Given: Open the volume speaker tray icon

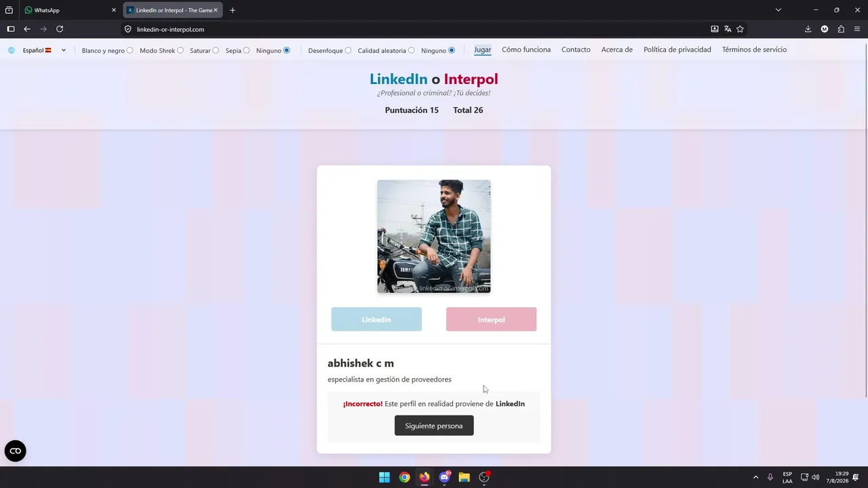Looking at the screenshot, I should 816,477.
